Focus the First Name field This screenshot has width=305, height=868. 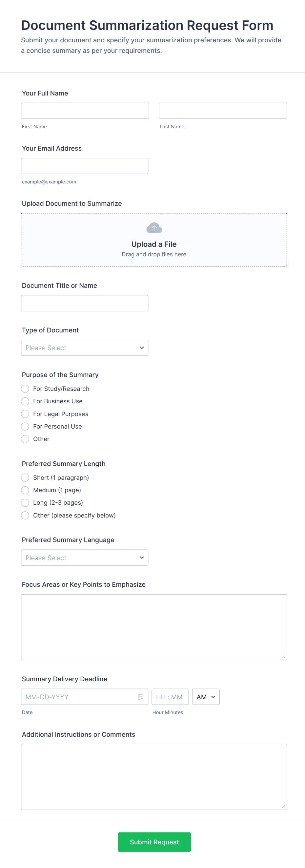85,111
